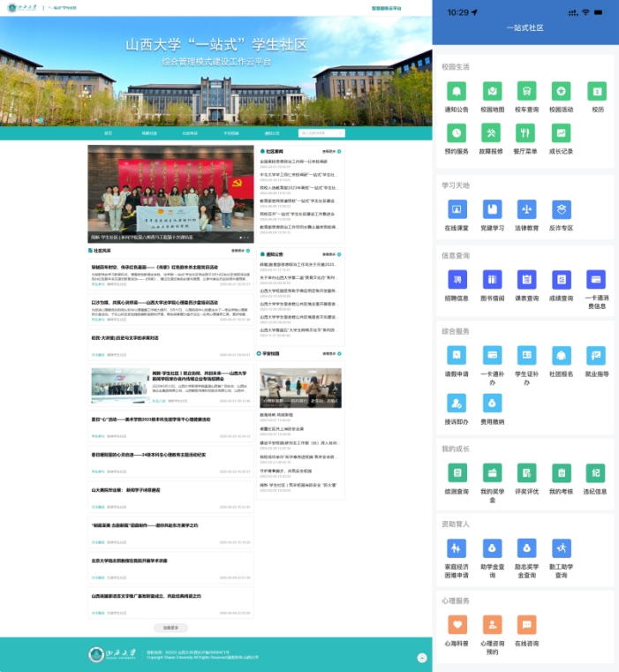619x672 pixels.
Task: Tap the 成绩查询 icon
Action: click(561, 280)
